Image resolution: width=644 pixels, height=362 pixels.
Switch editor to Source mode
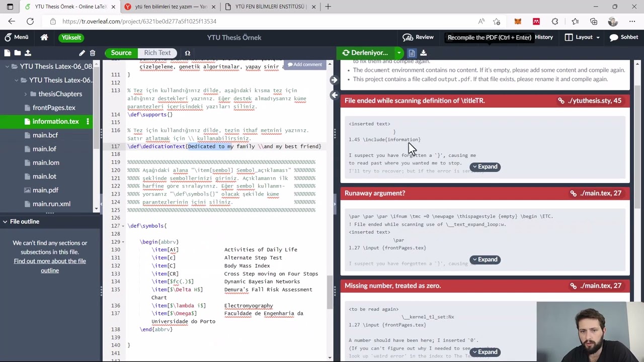point(121,53)
